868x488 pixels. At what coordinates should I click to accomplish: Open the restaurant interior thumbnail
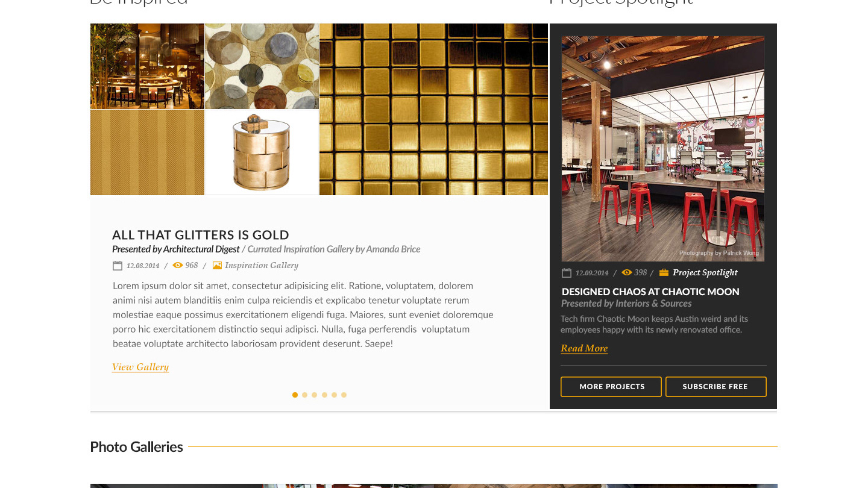pos(147,66)
